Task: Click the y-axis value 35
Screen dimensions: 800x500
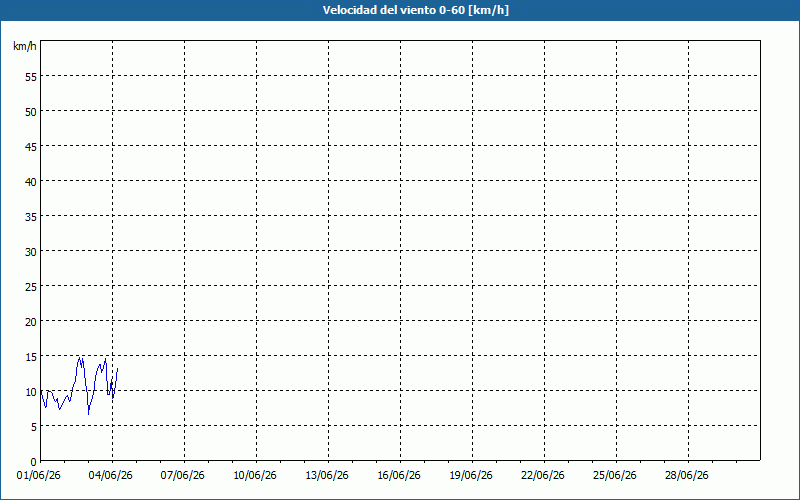Action: tap(31, 217)
